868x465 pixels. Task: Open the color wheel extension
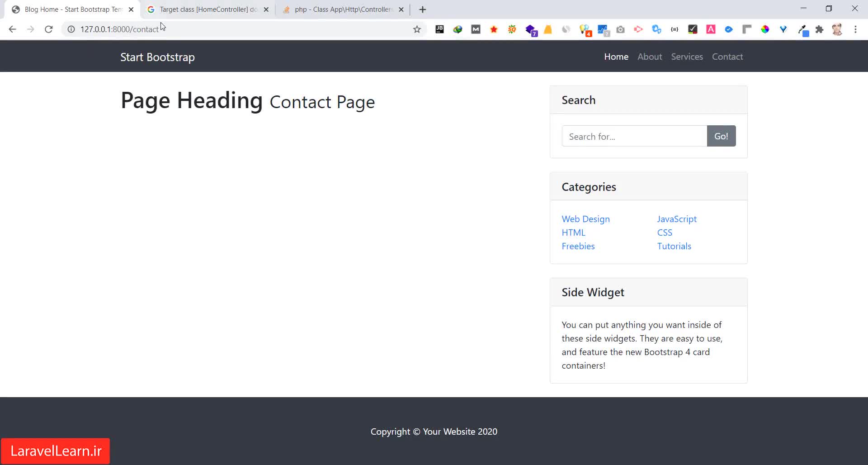click(x=765, y=29)
